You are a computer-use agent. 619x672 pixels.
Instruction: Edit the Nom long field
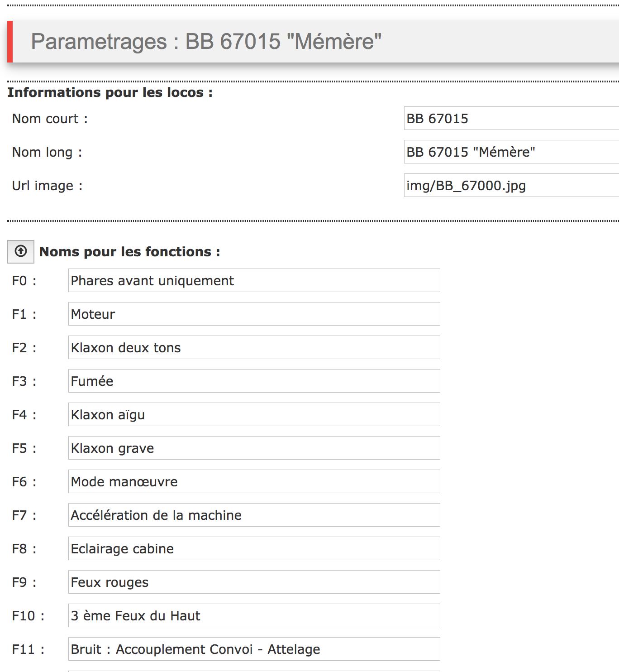coord(511,152)
